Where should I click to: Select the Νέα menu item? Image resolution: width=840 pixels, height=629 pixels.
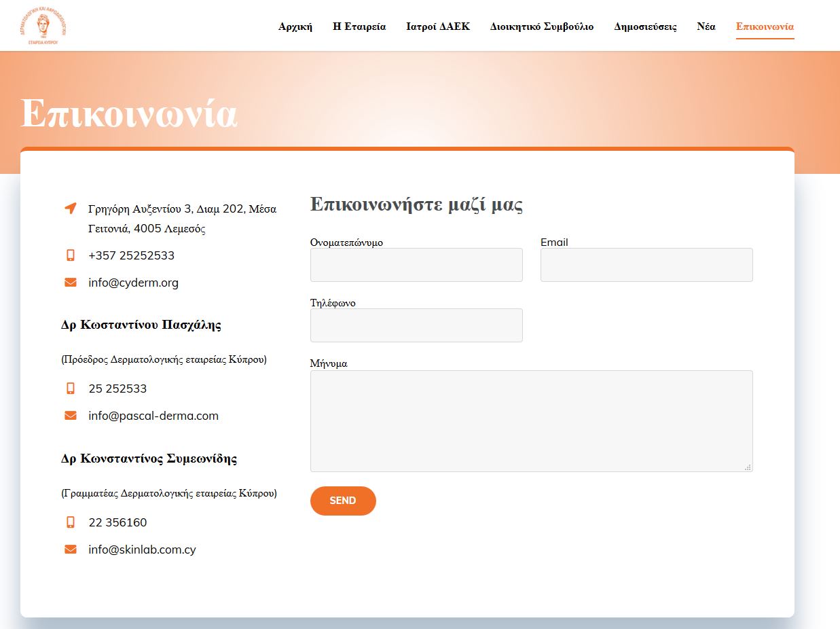(706, 27)
